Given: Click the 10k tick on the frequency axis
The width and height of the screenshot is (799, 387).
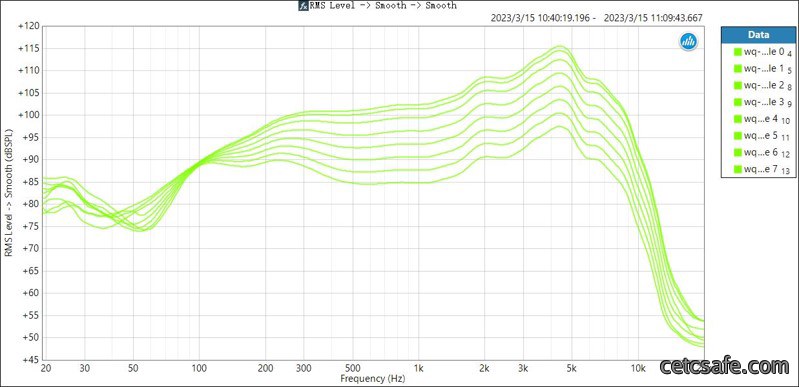Looking at the screenshot, I should (638, 368).
